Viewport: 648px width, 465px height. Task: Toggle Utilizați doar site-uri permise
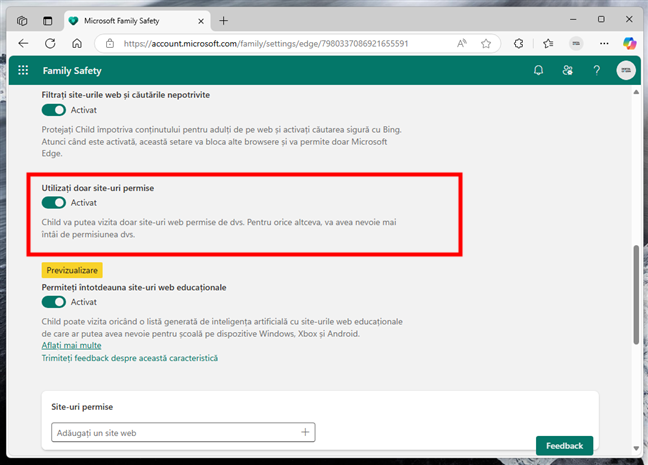click(x=54, y=203)
